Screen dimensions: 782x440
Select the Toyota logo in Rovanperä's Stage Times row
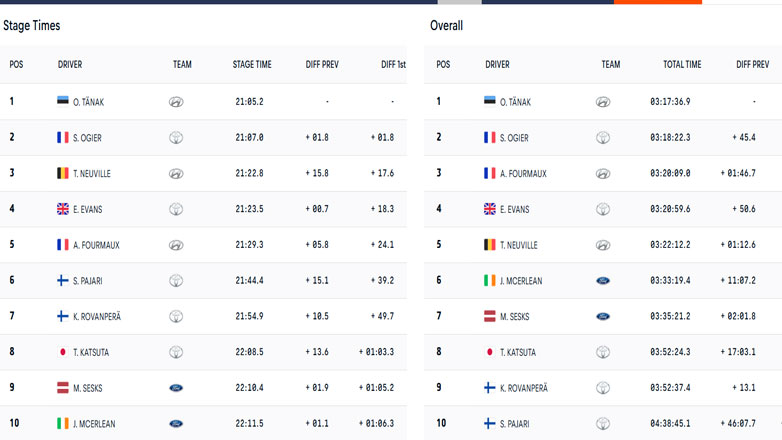[176, 317]
